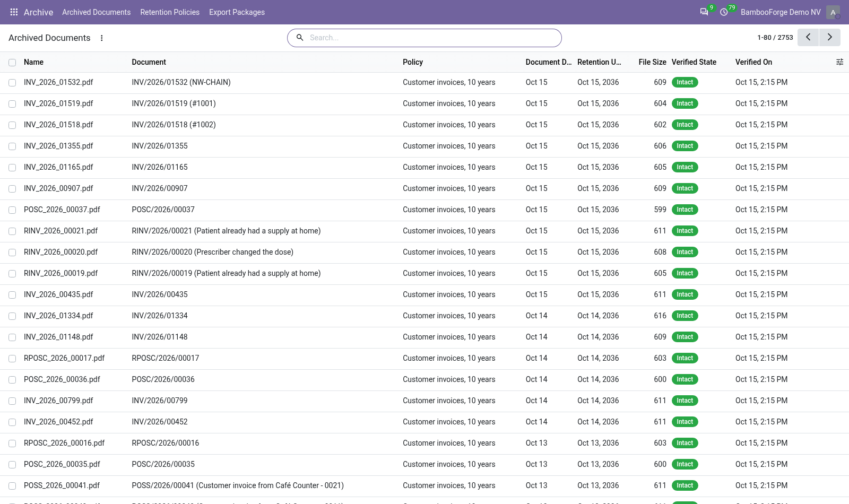Go to next page of records
Viewport: 849px width, 504px height.
tap(830, 37)
